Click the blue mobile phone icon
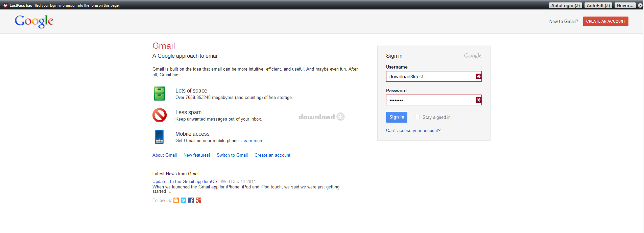Screen dimensions: 644x233 [x=159, y=137]
